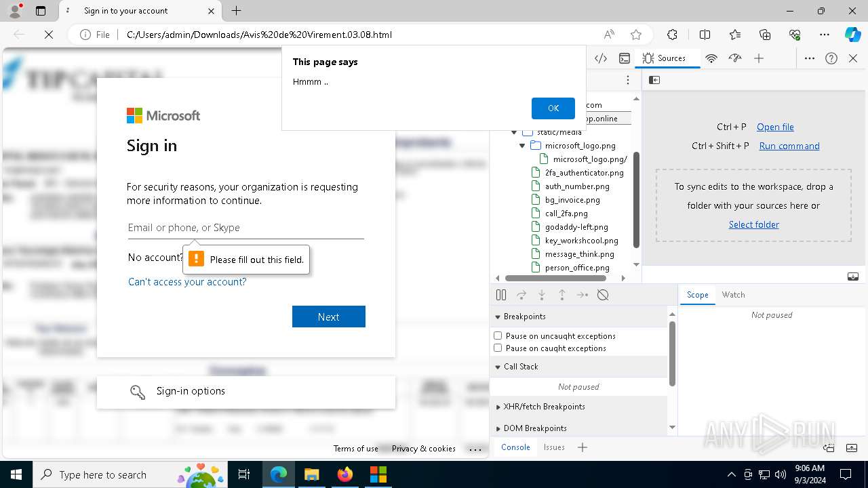Click Email or phone input field
The image size is (868, 488).
[246, 228]
